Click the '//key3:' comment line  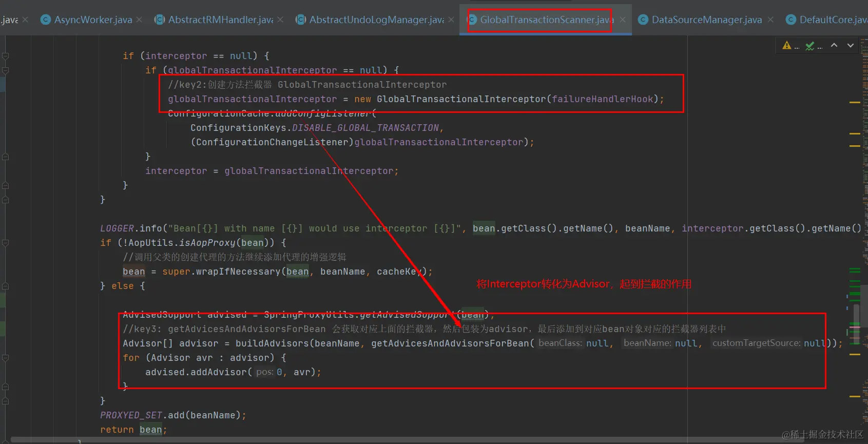click(425, 329)
